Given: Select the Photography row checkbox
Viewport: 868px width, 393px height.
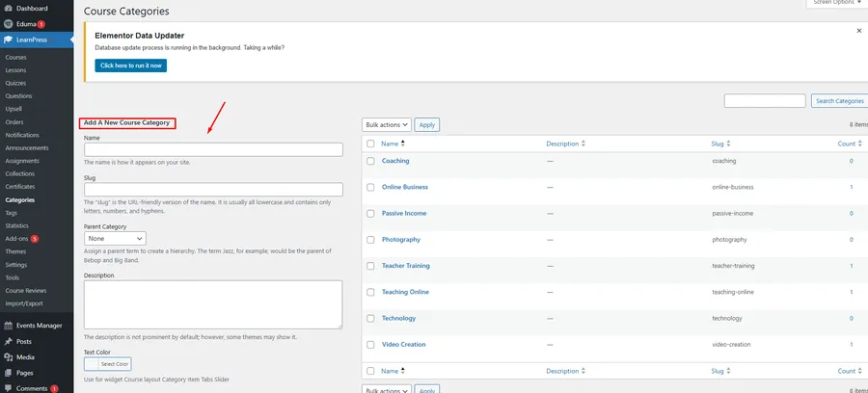Looking at the screenshot, I should coord(370,240).
